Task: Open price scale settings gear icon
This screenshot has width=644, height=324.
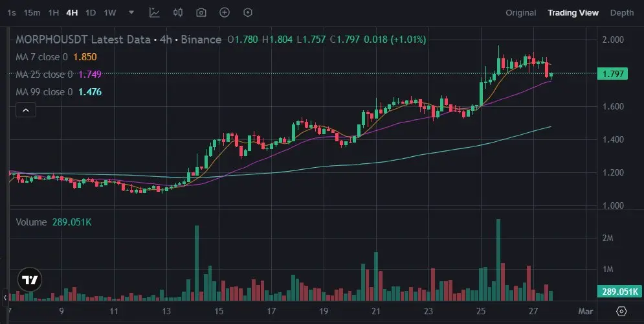Action: click(x=621, y=311)
